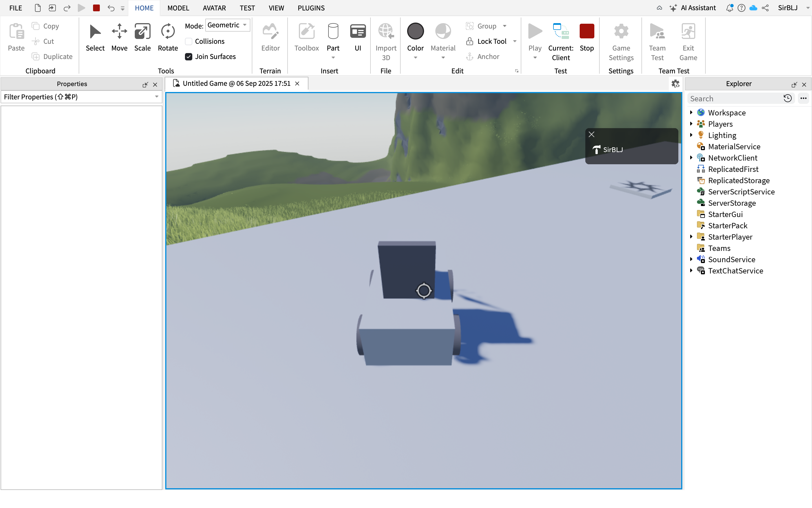Open the UI insert tool

(358, 37)
